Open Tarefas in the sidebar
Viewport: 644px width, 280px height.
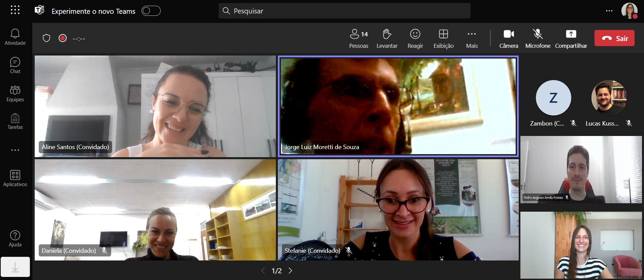15,121
